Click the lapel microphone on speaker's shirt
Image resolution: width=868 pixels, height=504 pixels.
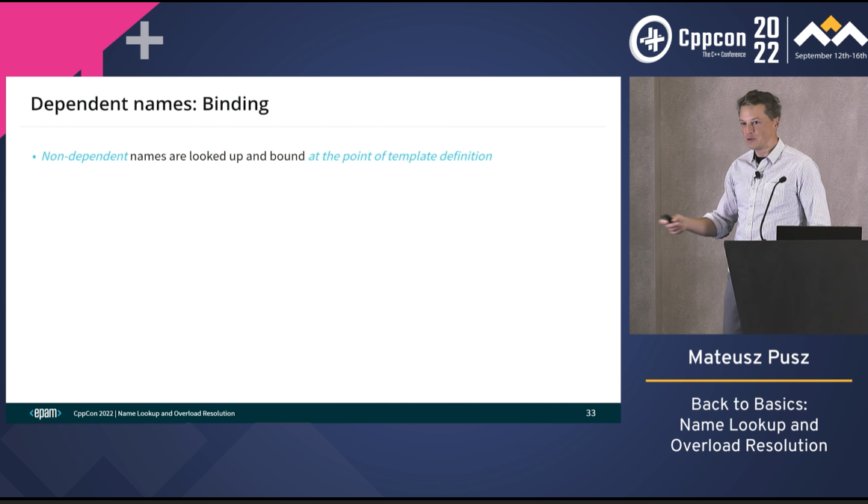757,175
